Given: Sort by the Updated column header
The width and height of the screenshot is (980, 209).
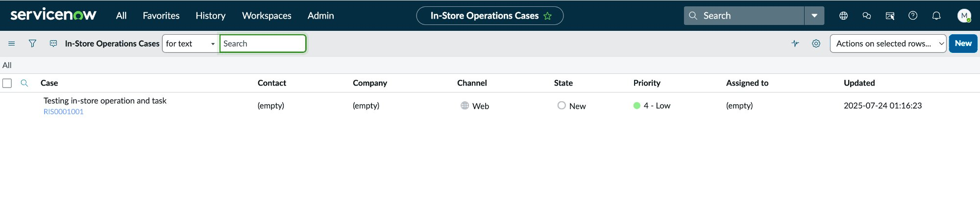Looking at the screenshot, I should (859, 83).
